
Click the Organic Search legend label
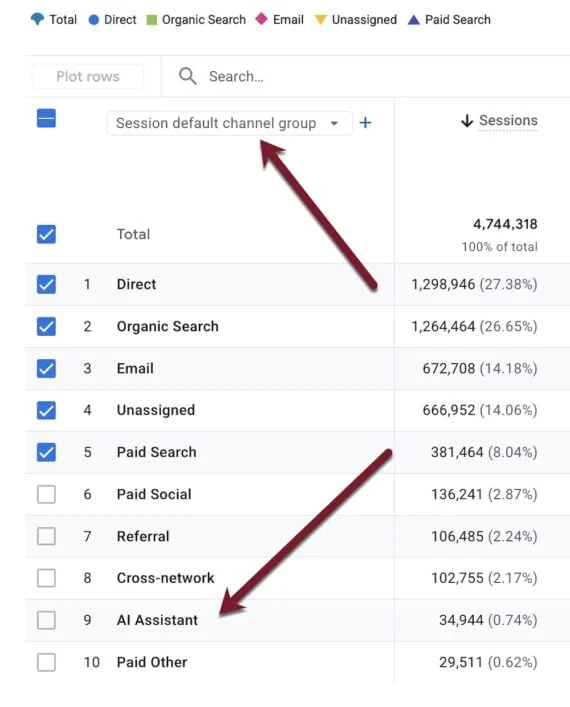point(204,20)
